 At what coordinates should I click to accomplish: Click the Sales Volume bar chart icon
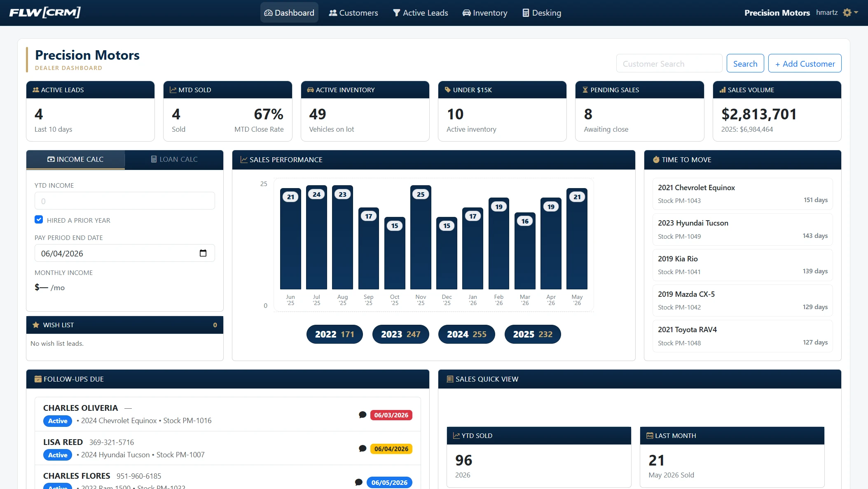click(x=722, y=90)
